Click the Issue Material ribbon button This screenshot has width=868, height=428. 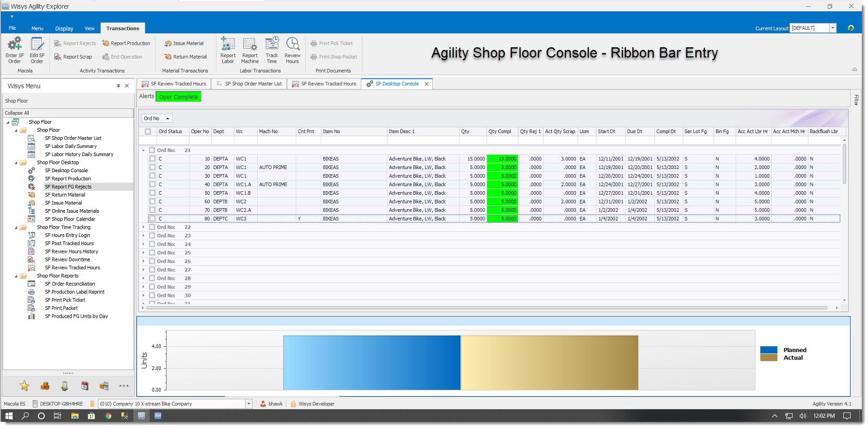(184, 44)
